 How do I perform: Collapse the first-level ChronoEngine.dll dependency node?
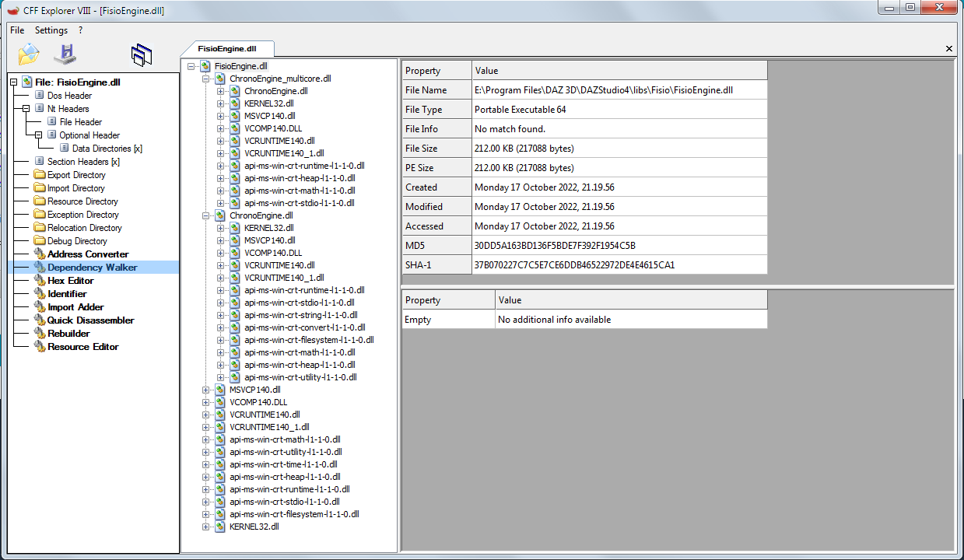206,215
